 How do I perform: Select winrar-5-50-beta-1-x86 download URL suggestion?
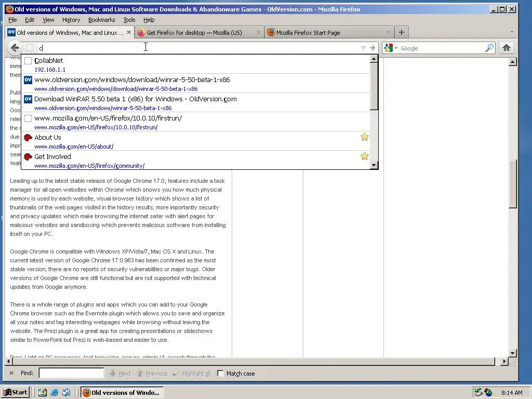click(x=196, y=84)
